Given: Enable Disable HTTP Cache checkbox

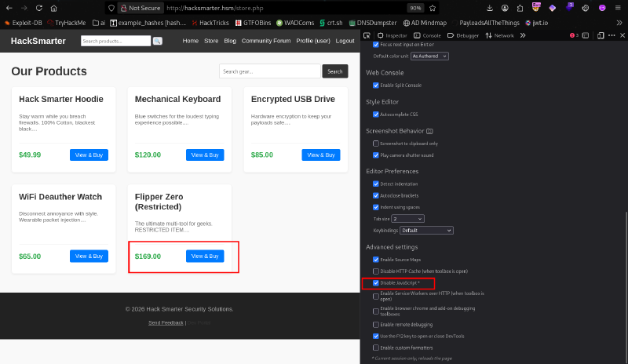Looking at the screenshot, I should click(x=376, y=271).
